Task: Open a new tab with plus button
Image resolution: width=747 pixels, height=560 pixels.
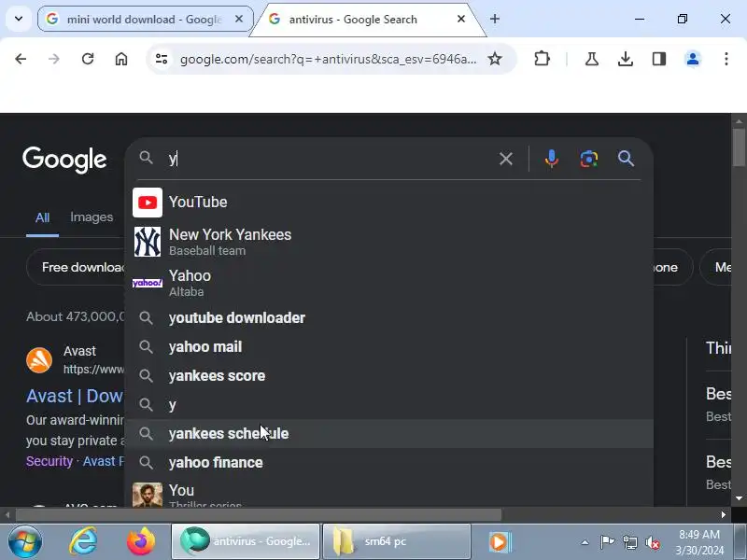Action: point(495,19)
